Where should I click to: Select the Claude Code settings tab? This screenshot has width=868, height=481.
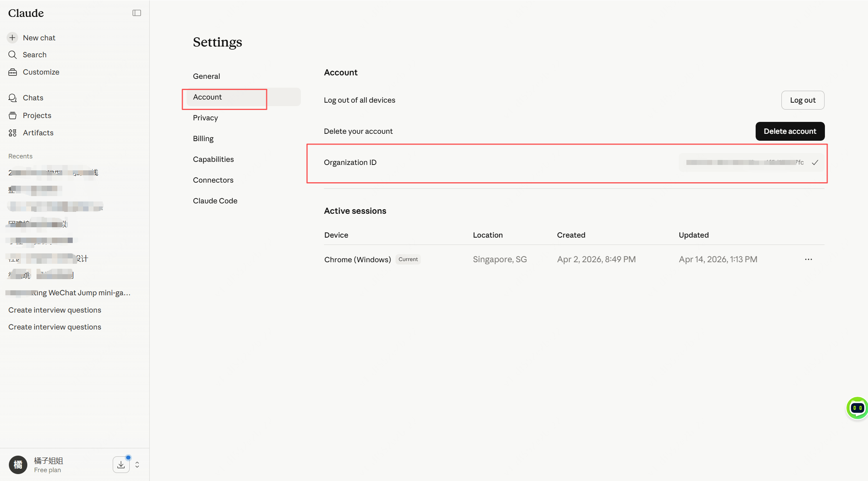(x=215, y=201)
